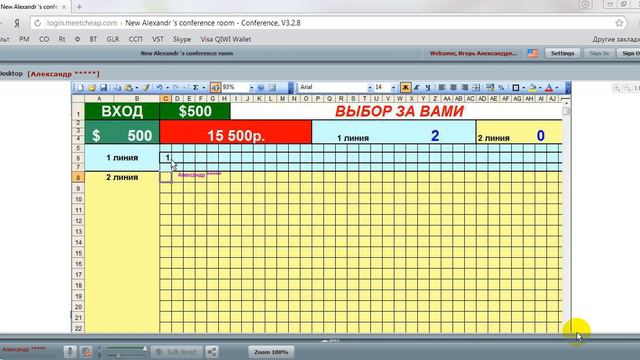Click the 2 линия label in row 8
Screen dimensions: 640x360
click(122, 177)
